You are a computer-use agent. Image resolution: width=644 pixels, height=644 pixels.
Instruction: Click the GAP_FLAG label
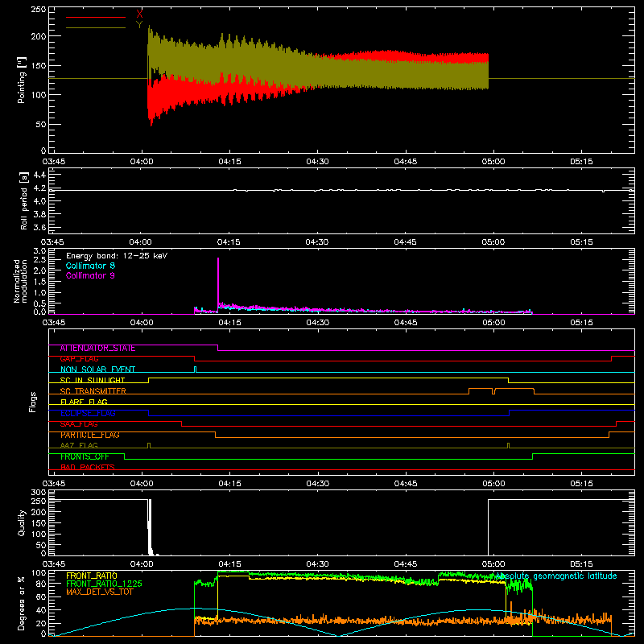(x=79, y=359)
